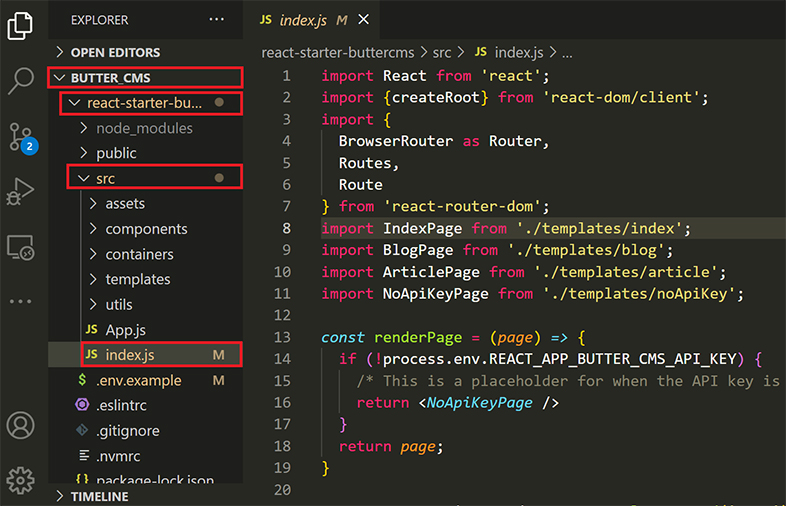Open App.js in the explorer
This screenshot has height=506, width=786.
tap(145, 330)
